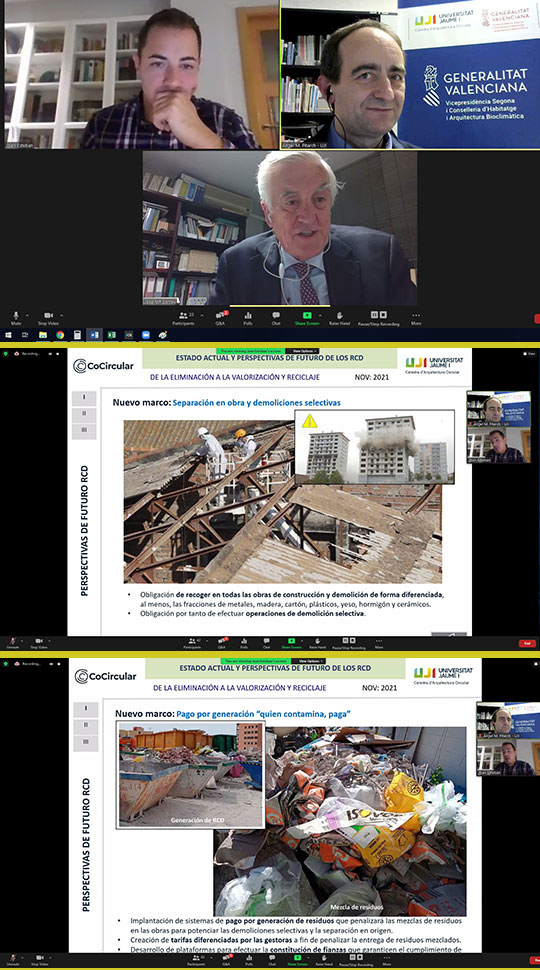
Task: Unmute the microphone in the demolition slide window
Action: click(12, 643)
